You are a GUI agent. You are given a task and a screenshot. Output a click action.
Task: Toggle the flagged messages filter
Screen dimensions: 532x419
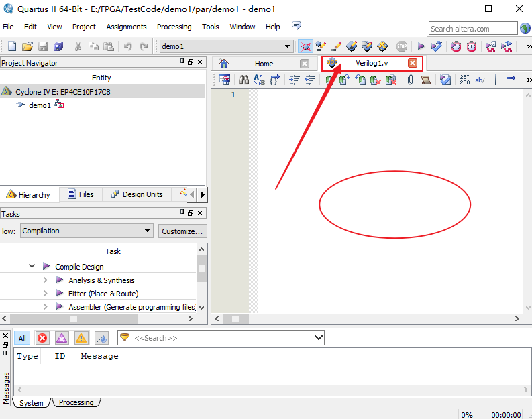click(101, 339)
